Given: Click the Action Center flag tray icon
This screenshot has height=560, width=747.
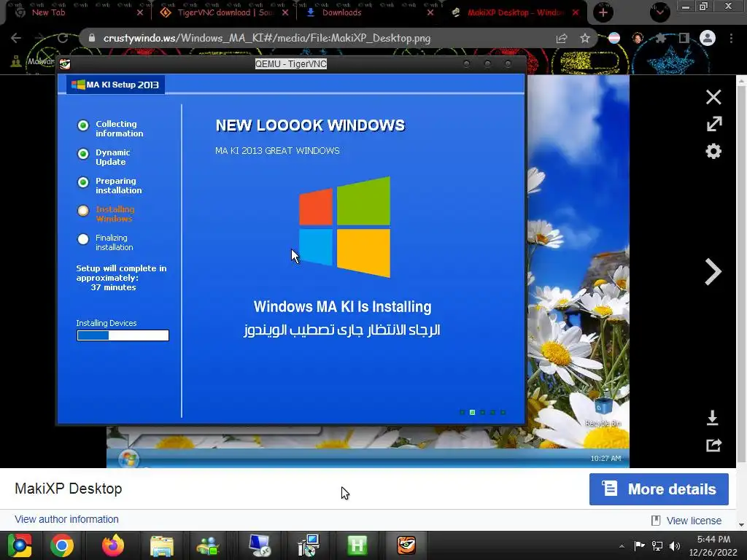Looking at the screenshot, I should 639,545.
